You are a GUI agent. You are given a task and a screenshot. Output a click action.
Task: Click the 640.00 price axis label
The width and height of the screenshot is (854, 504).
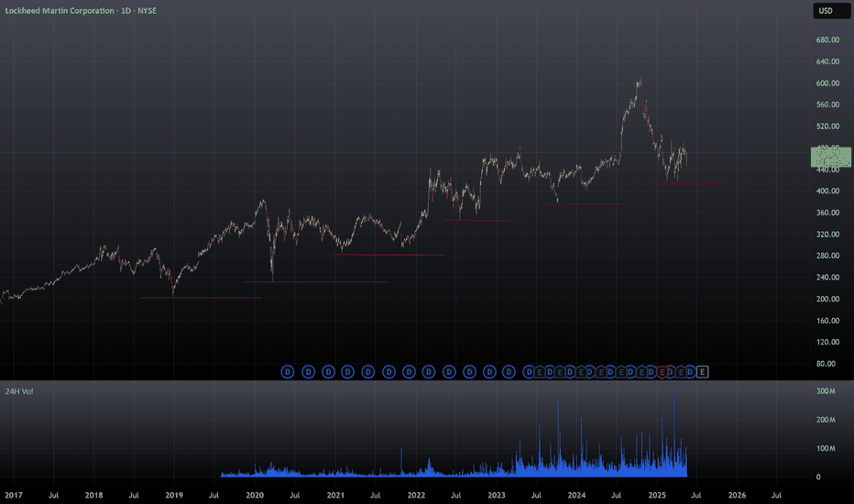(x=827, y=61)
